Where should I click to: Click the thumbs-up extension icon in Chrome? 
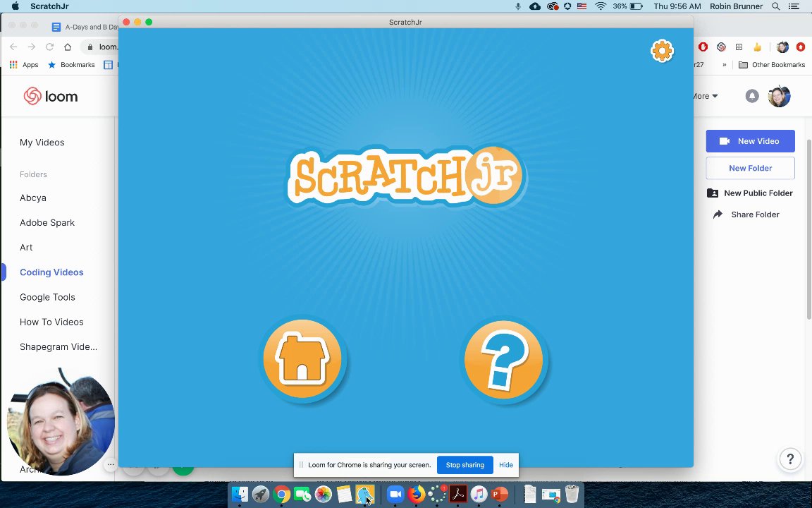pos(757,47)
